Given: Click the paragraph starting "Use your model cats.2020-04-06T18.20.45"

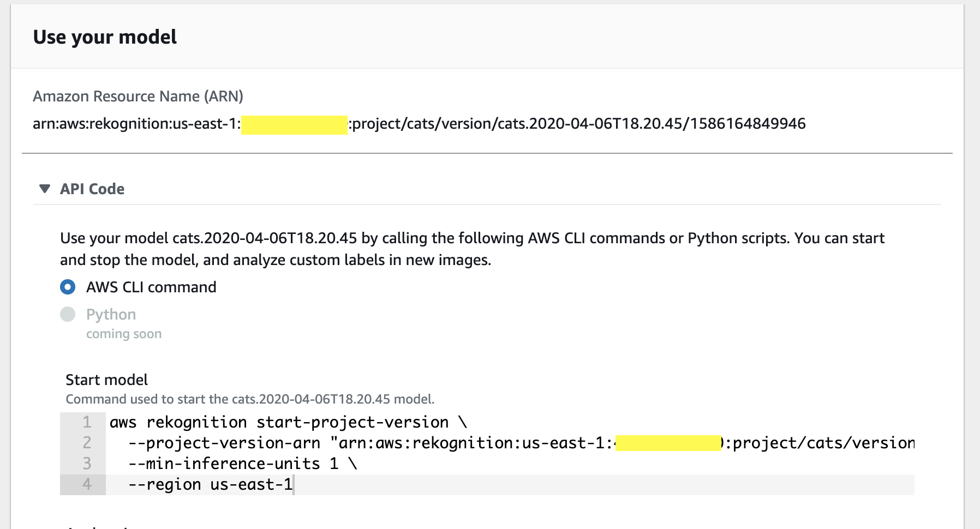Looking at the screenshot, I should (x=472, y=249).
